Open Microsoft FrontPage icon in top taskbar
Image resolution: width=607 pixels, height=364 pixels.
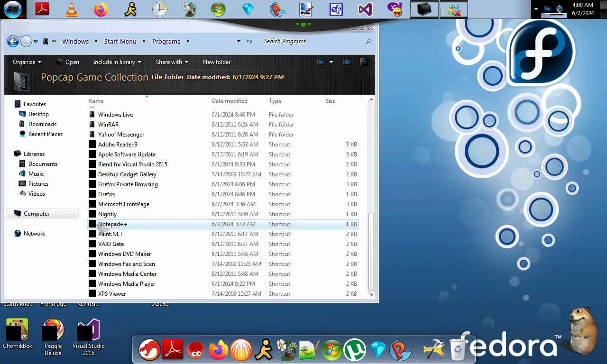(x=336, y=9)
